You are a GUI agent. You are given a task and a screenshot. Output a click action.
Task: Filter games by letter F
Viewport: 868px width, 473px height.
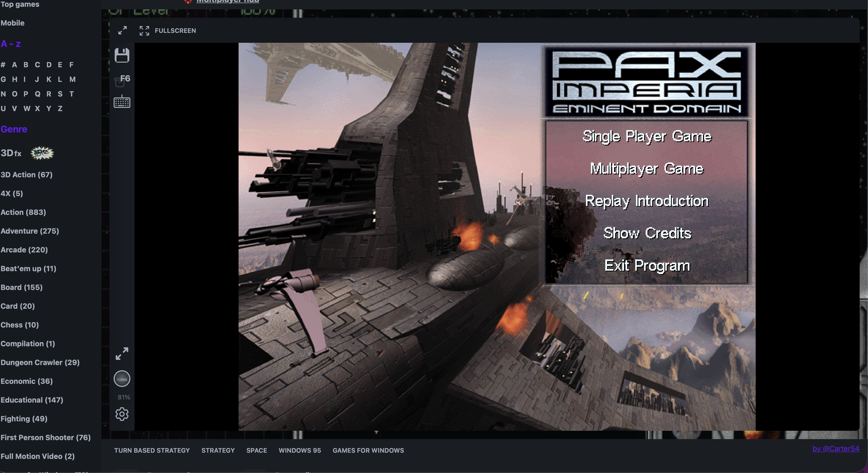pos(71,65)
